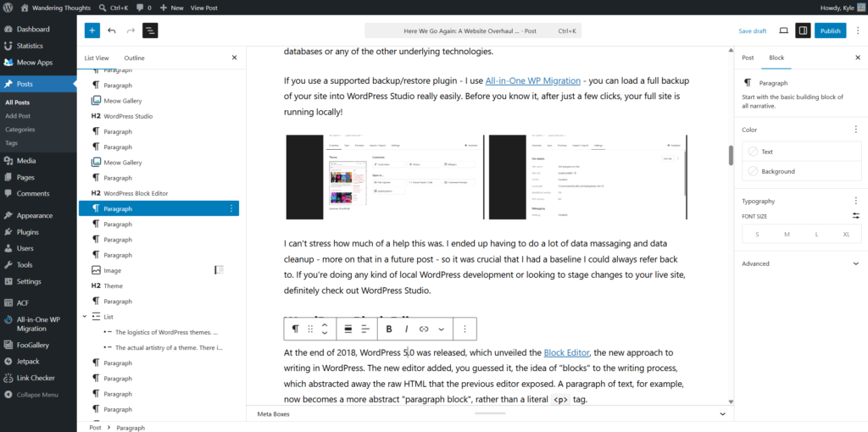
Task: Open Typography options three-dot menu
Action: (856, 201)
